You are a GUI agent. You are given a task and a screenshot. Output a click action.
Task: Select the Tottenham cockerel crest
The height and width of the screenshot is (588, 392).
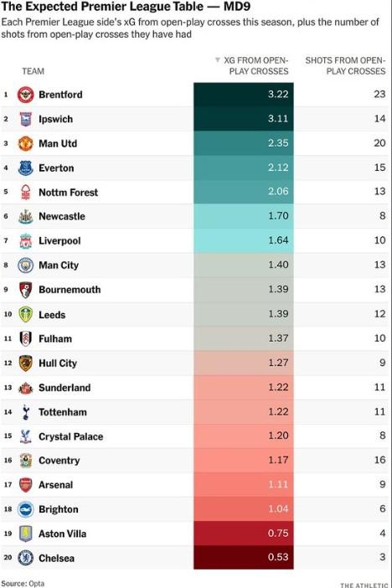(x=25, y=412)
